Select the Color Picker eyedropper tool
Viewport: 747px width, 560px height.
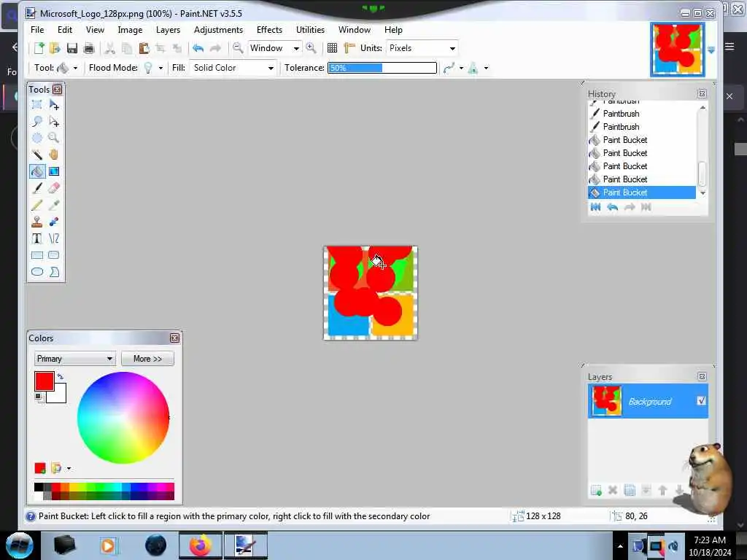click(x=54, y=205)
